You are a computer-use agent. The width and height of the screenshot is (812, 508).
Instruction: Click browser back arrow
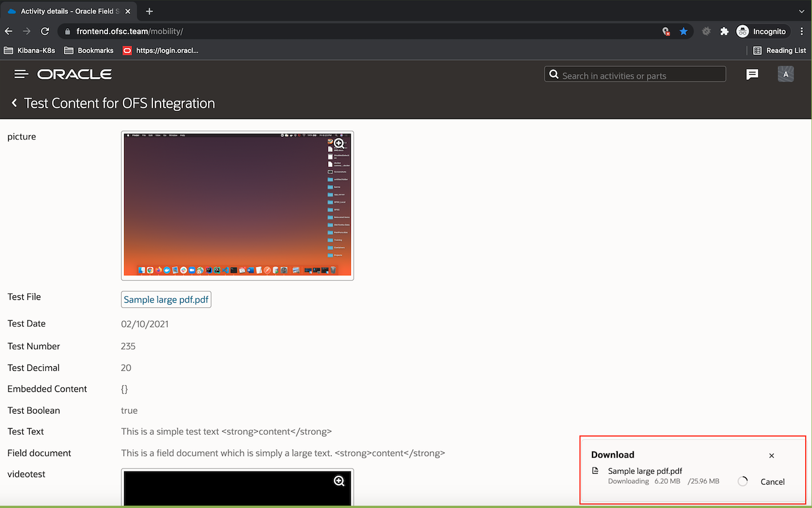[x=9, y=31]
